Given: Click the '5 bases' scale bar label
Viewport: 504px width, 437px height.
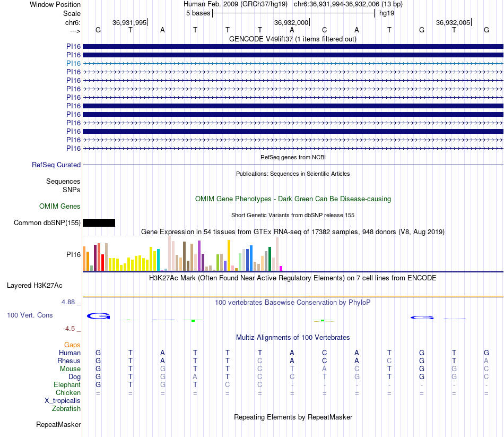Looking at the screenshot, I should click(x=198, y=13).
